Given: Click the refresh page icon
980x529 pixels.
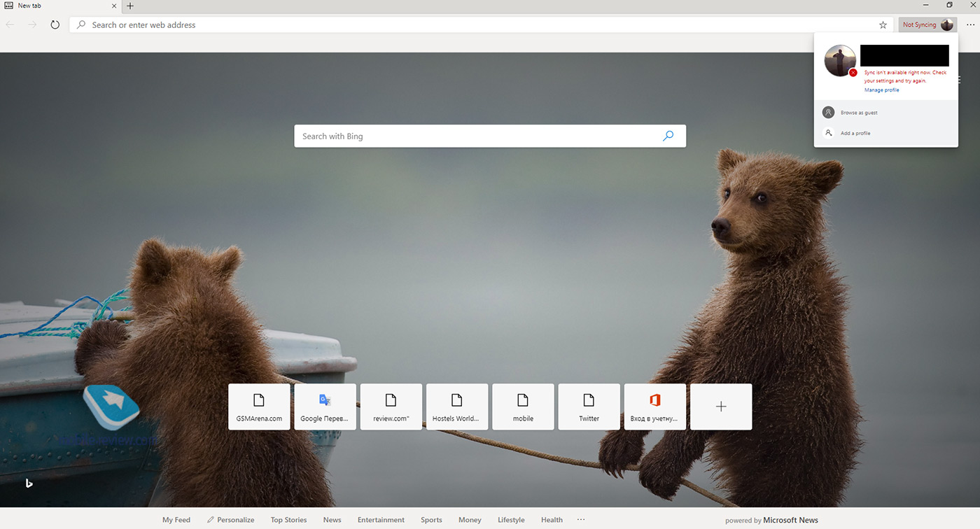Looking at the screenshot, I should pos(55,24).
